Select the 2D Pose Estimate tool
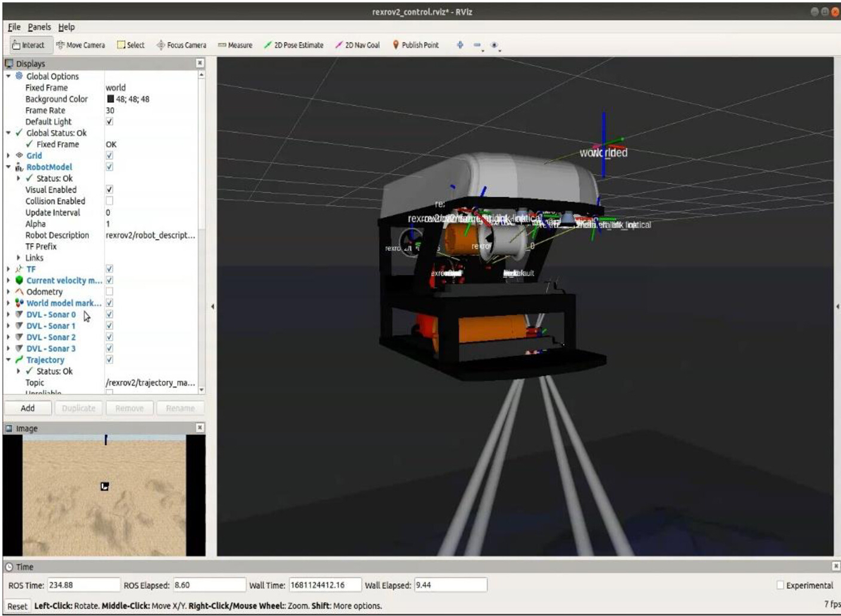 (294, 45)
